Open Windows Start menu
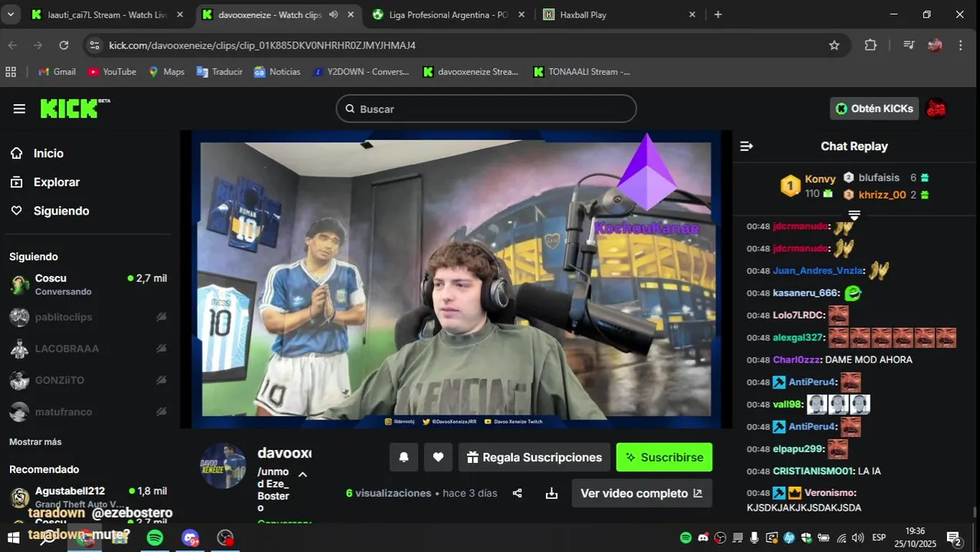 [13, 537]
